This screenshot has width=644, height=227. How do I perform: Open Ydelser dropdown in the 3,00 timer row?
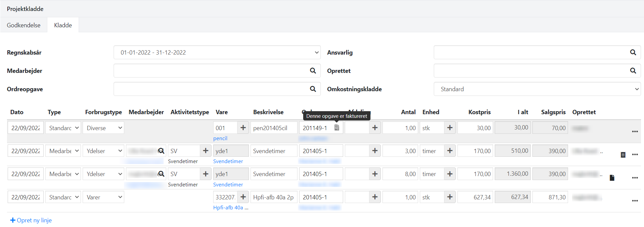pos(103,151)
